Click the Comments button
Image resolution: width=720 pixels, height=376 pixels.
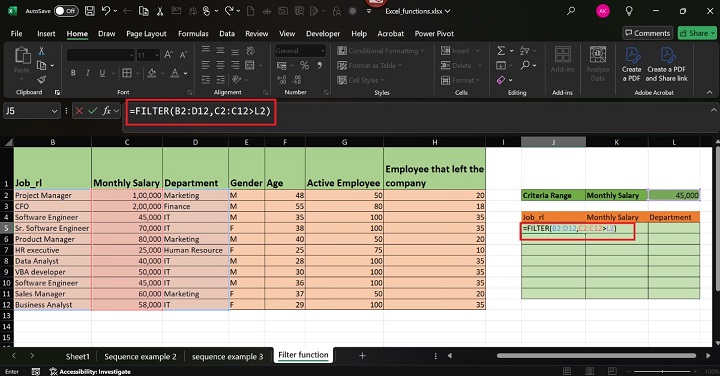click(647, 33)
